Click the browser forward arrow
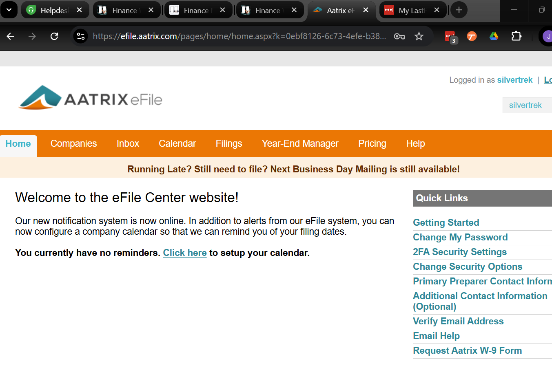The height and width of the screenshot is (392, 552). tap(32, 36)
